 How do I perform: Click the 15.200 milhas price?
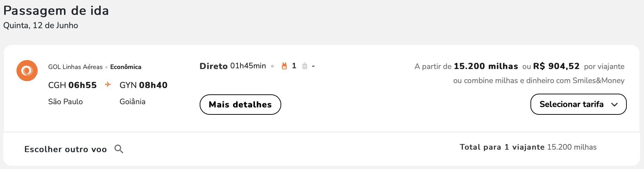pos(486,66)
